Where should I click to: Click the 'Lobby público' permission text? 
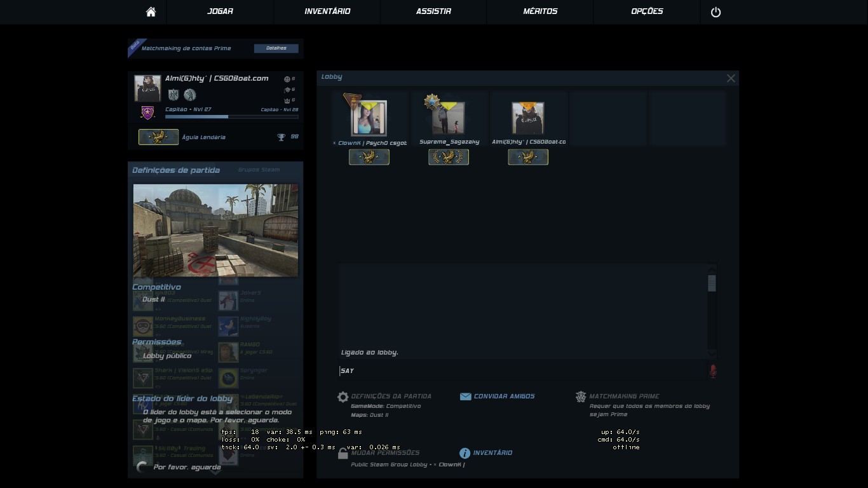pyautogui.click(x=167, y=356)
